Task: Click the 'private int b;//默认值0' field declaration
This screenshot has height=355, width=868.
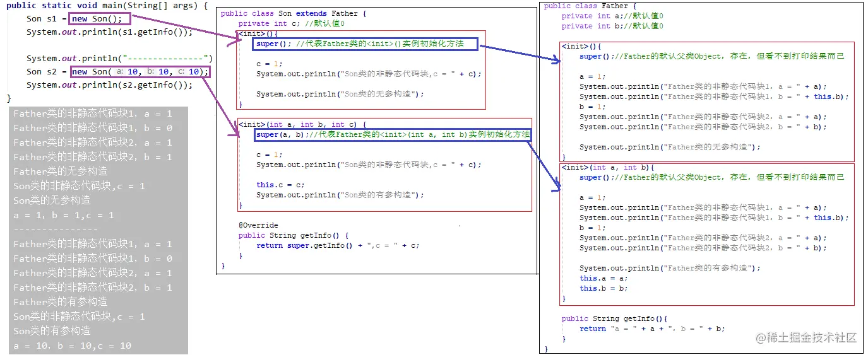Action: coord(612,26)
